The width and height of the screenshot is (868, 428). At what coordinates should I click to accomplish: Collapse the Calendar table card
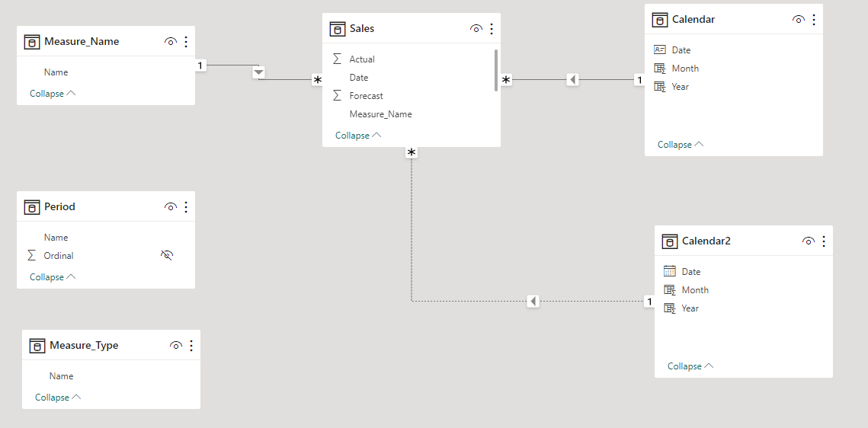[681, 145]
